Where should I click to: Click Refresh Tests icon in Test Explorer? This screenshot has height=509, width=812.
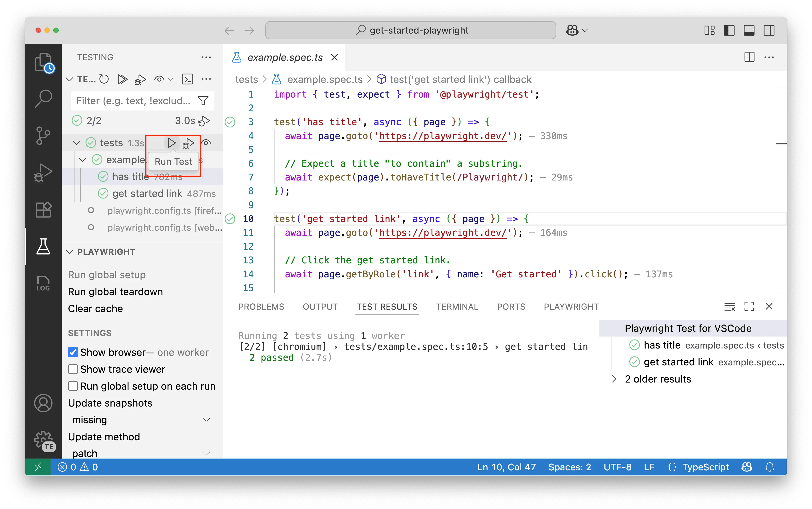(104, 79)
